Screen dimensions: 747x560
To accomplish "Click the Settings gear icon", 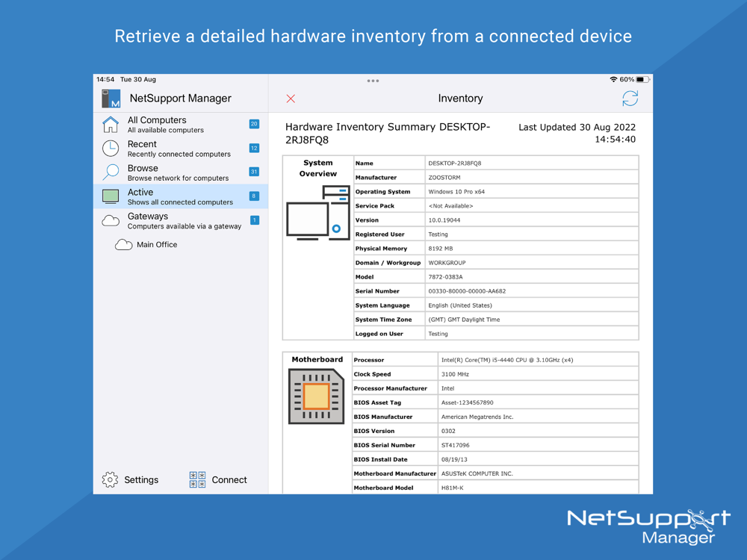I will (110, 479).
